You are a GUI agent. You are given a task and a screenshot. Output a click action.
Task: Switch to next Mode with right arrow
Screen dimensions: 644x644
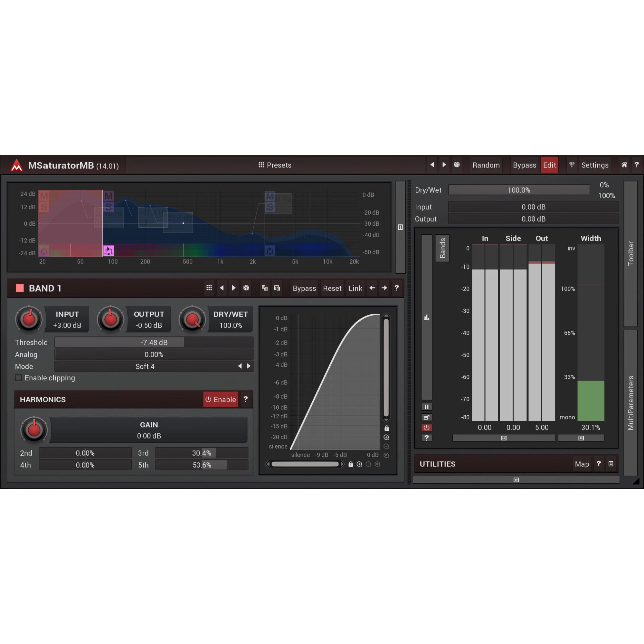click(x=249, y=366)
